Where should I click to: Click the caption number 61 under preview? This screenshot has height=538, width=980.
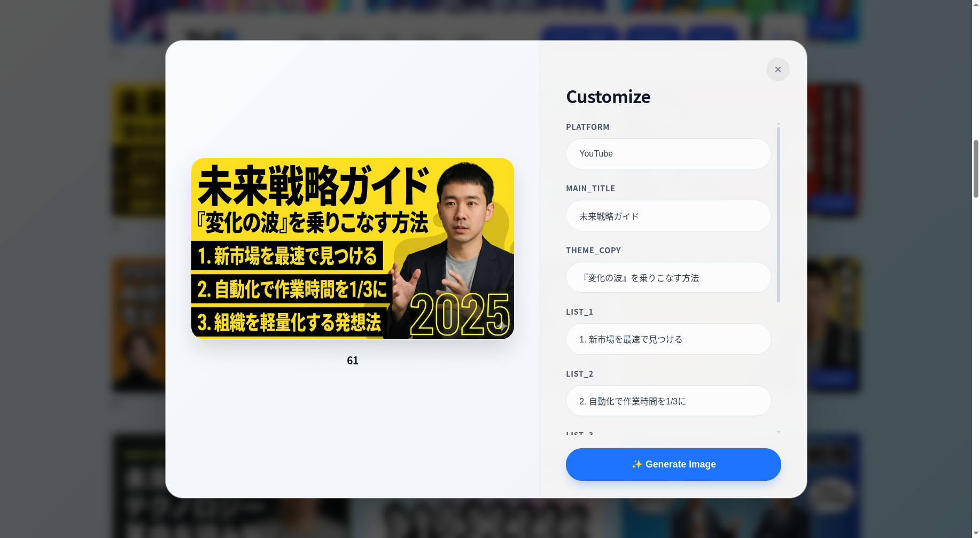[x=352, y=361]
